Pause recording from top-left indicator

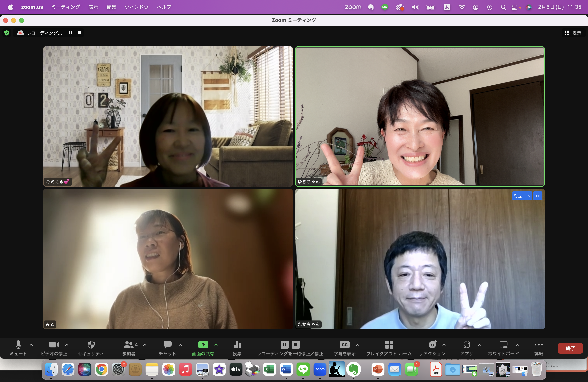click(71, 33)
